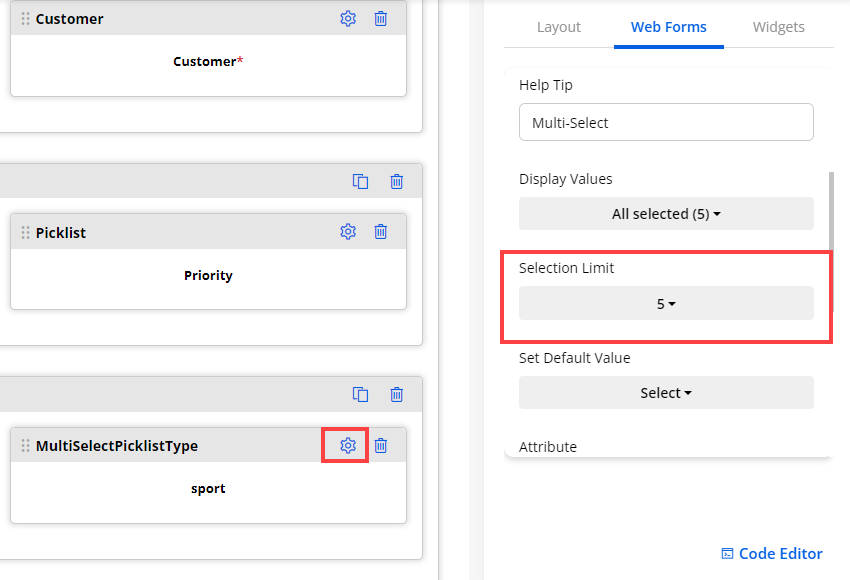Click the Picklist field drag handle
The image size is (850, 580).
point(25,232)
